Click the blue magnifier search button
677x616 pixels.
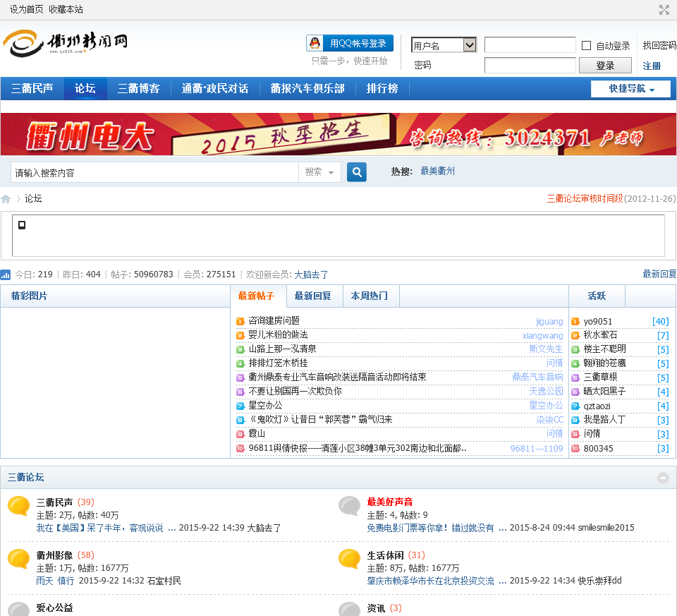click(x=357, y=172)
